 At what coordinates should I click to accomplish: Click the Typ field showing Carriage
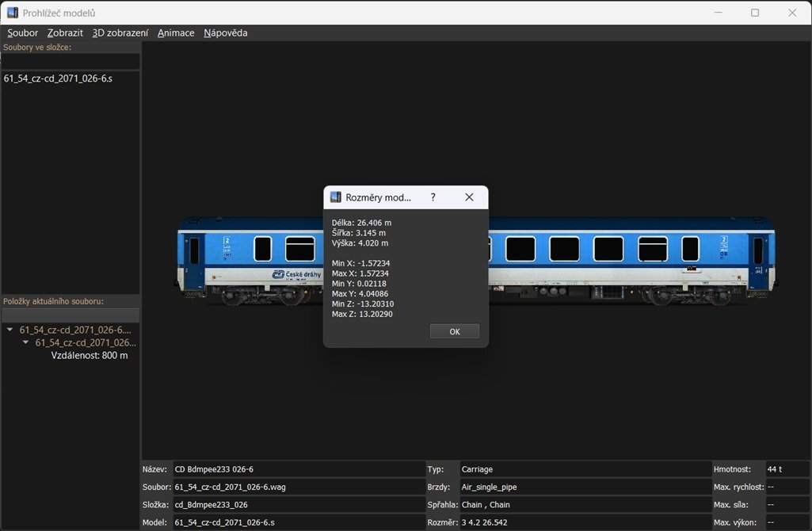pos(585,469)
